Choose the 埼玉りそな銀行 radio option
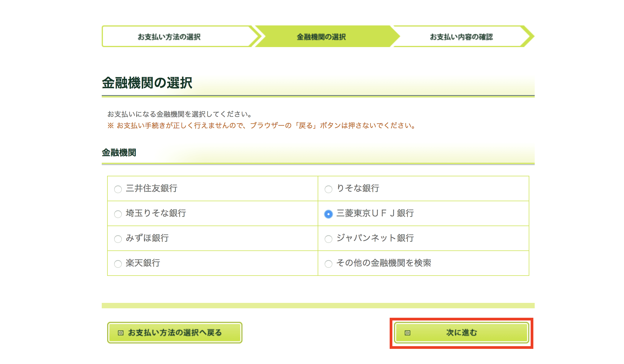The image size is (624, 364). 118,214
